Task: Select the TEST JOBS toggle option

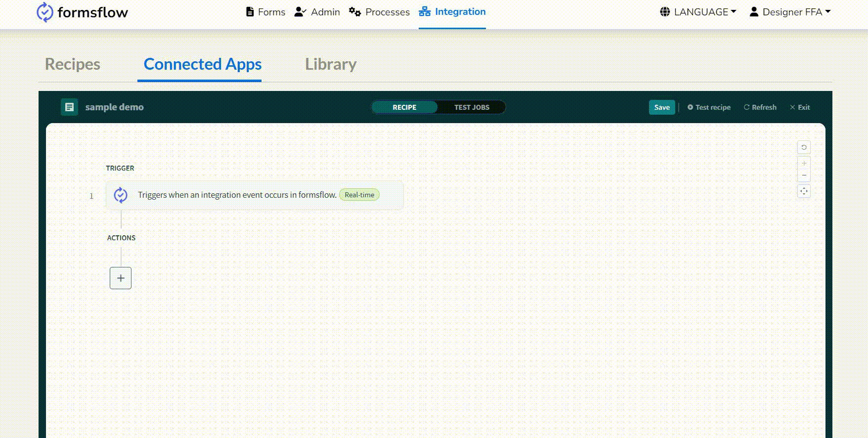Action: coord(472,107)
